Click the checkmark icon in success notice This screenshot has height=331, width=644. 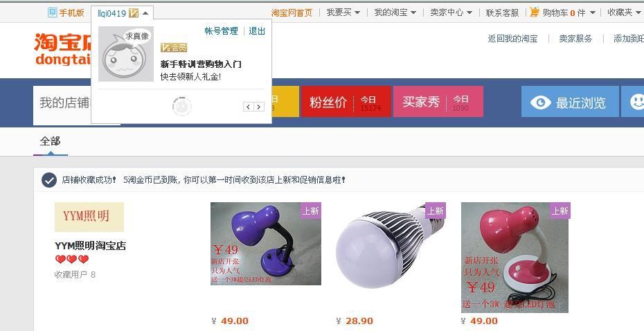click(x=49, y=180)
